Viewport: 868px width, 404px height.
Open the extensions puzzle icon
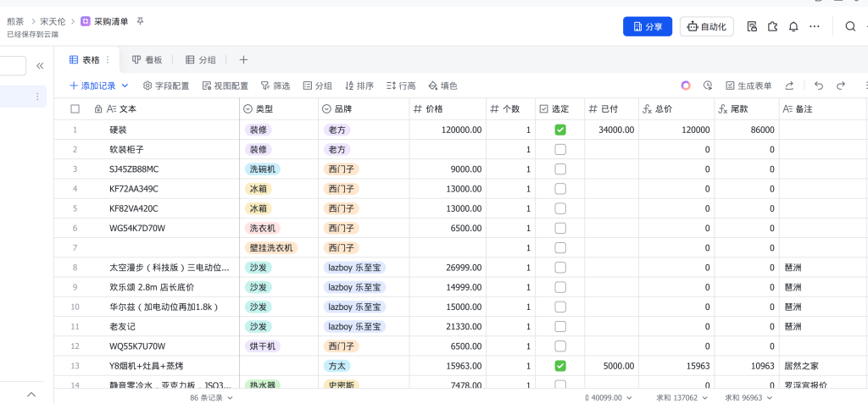click(772, 27)
